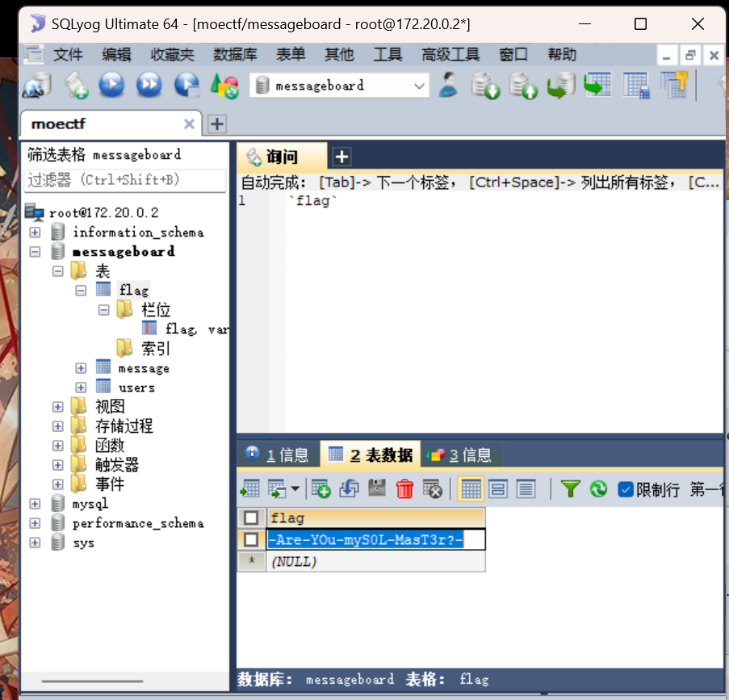729x700 pixels.
Task: Refresh the object browser with the shapes icon
Action: pyautogui.click(x=224, y=86)
